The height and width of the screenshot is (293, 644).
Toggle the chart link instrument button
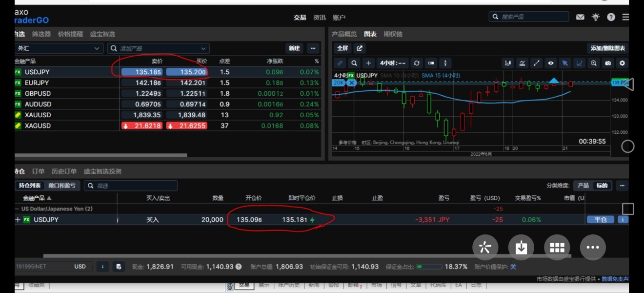click(x=340, y=63)
